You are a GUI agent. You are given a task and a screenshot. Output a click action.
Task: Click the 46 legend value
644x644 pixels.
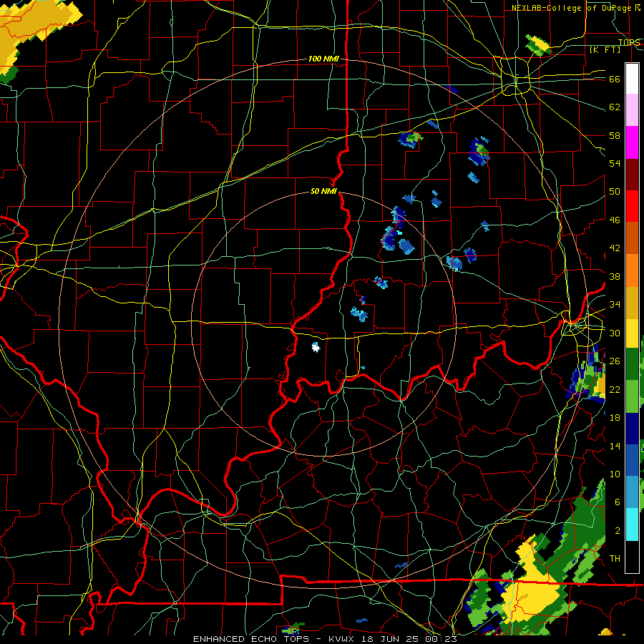[615, 220]
